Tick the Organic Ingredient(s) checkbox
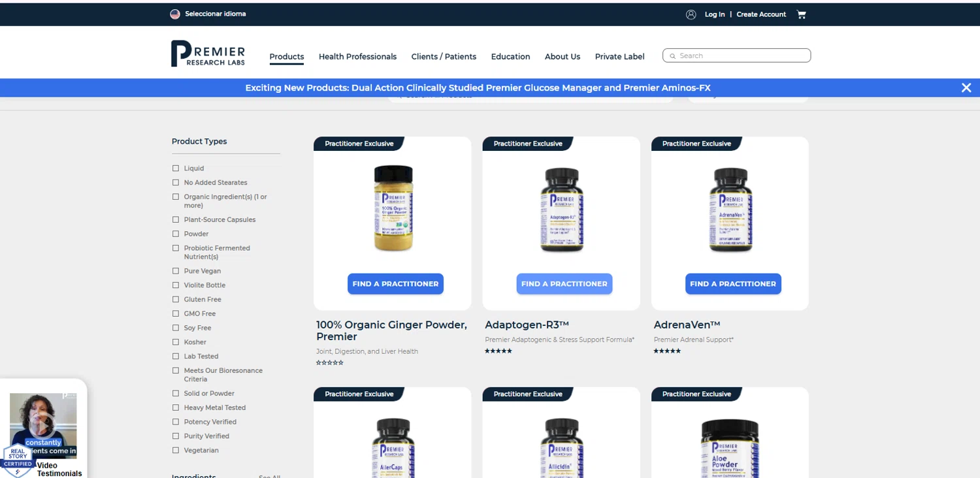The image size is (980, 478). tap(175, 197)
